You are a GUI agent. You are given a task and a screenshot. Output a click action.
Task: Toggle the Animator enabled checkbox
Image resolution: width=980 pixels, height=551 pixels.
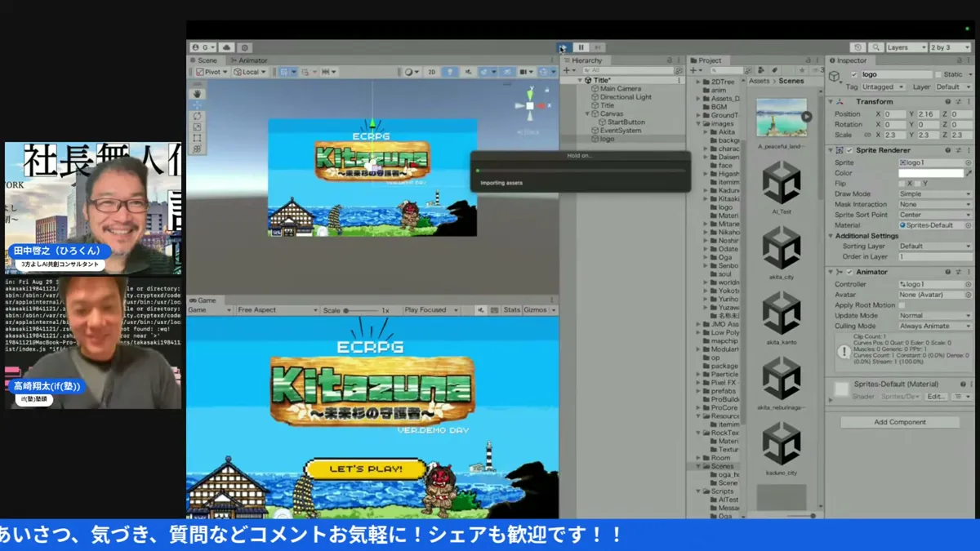[849, 273]
